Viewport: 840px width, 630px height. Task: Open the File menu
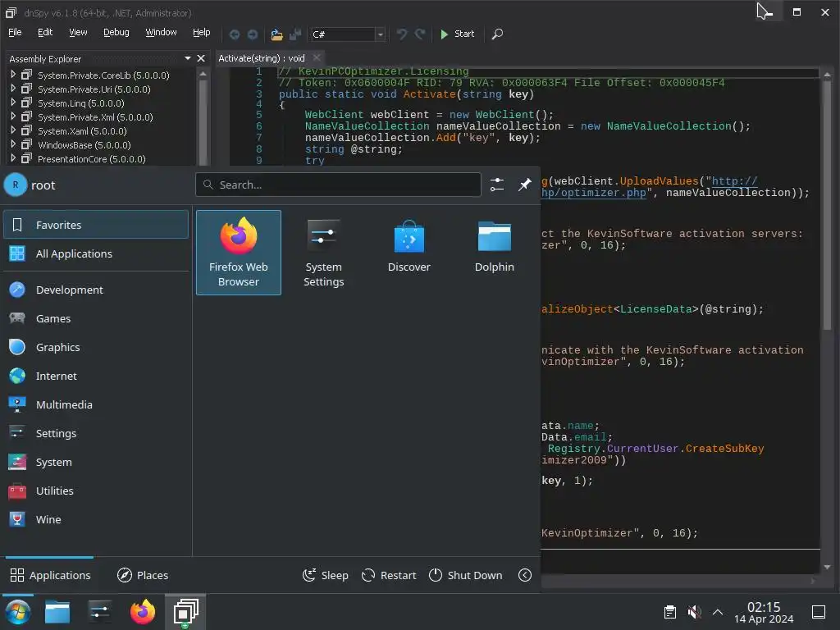point(15,32)
